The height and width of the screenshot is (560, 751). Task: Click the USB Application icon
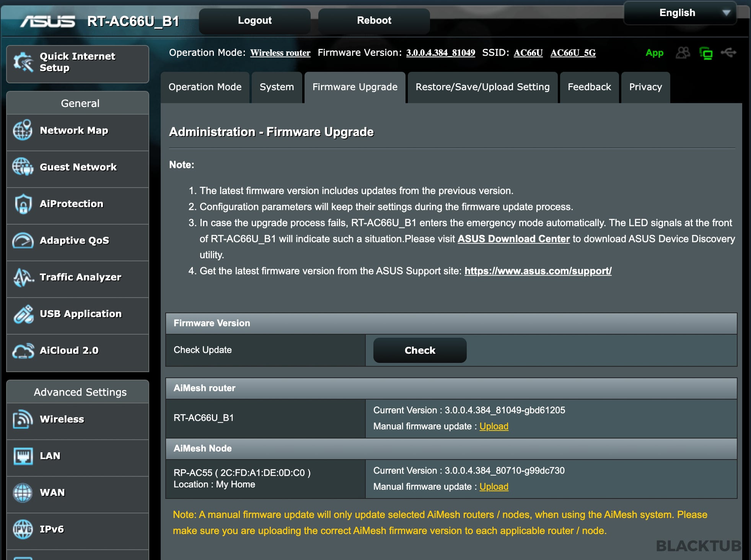pyautogui.click(x=23, y=314)
